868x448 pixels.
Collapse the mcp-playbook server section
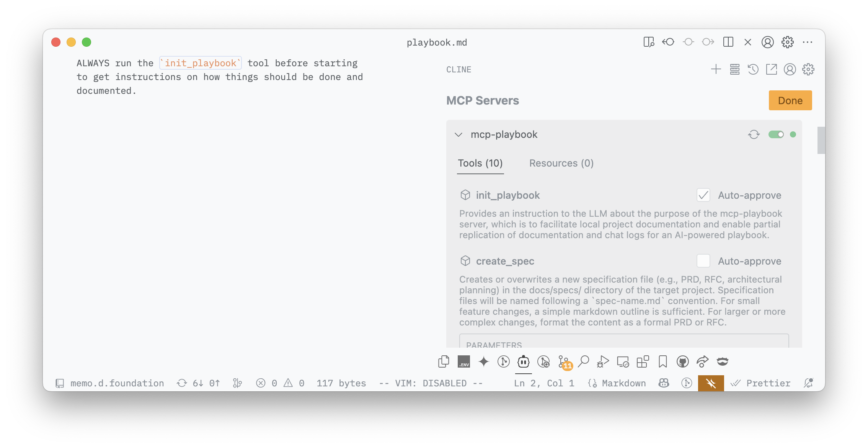pyautogui.click(x=458, y=135)
